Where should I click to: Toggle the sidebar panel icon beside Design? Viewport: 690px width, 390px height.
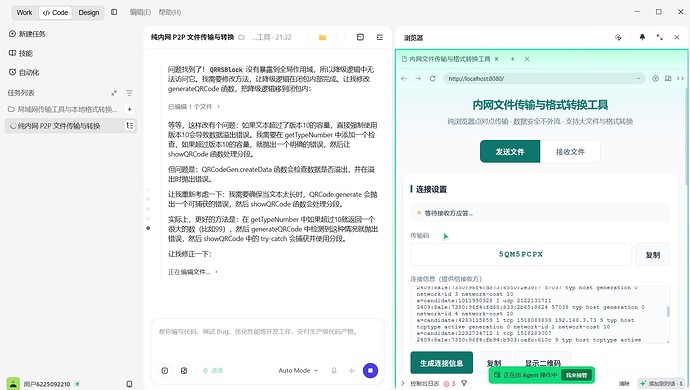coord(114,12)
